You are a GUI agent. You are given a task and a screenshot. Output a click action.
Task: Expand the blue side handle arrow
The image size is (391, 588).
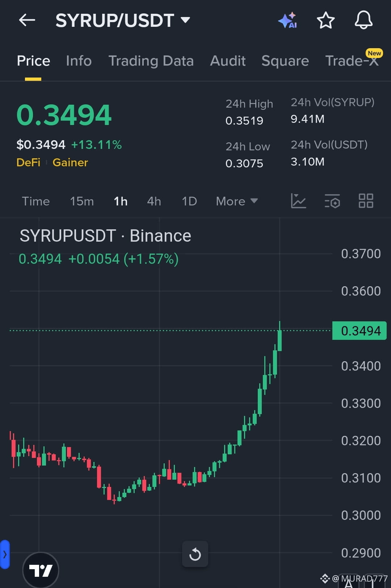pos(5,554)
